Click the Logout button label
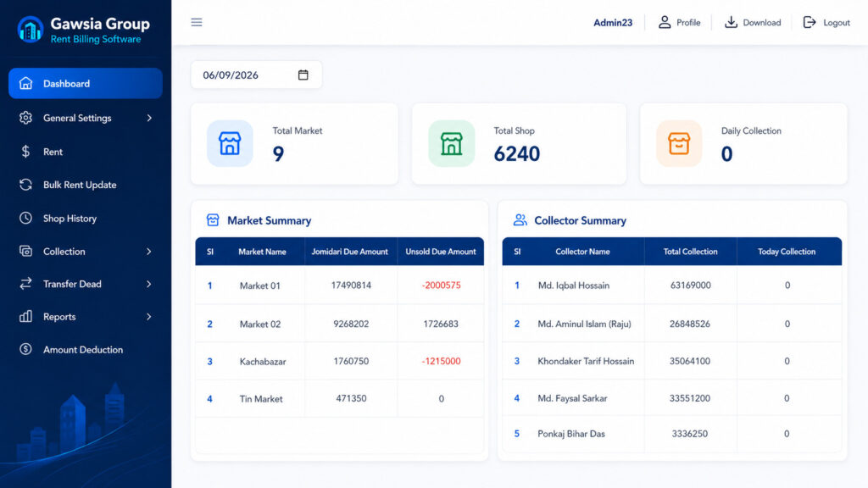The image size is (868, 488). [836, 23]
